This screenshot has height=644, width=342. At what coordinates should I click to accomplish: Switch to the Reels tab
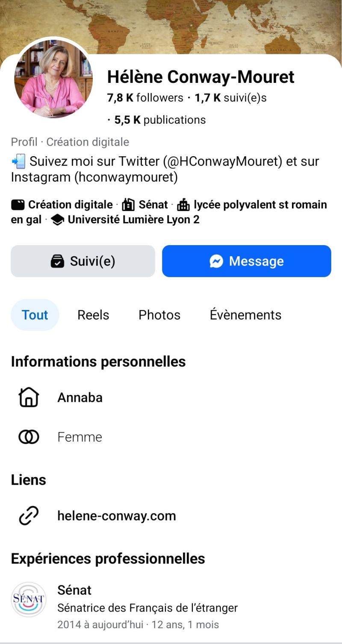[93, 315]
